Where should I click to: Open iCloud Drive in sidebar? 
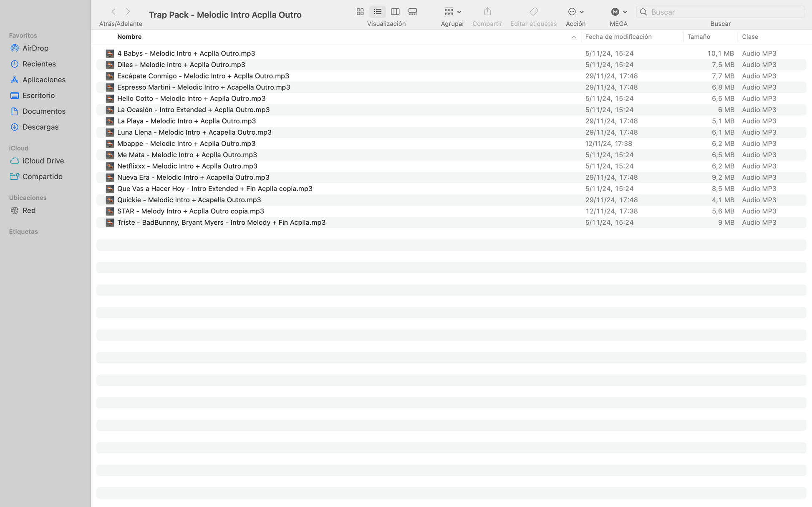(43, 161)
